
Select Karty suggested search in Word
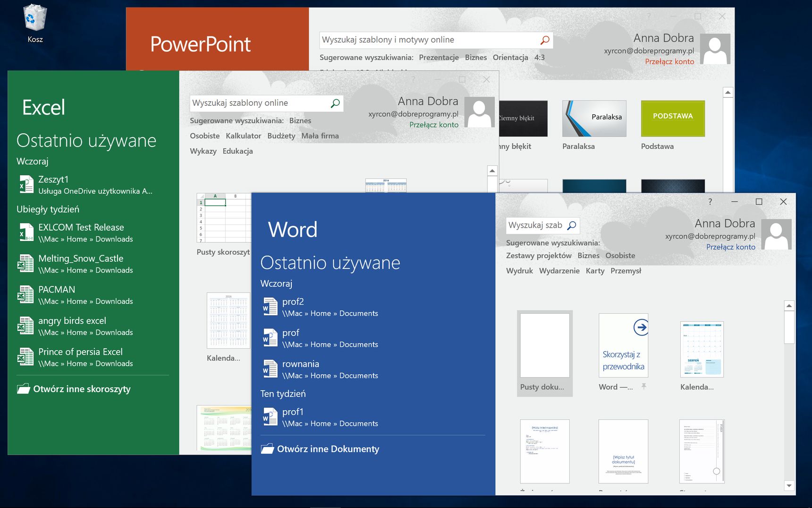(595, 271)
